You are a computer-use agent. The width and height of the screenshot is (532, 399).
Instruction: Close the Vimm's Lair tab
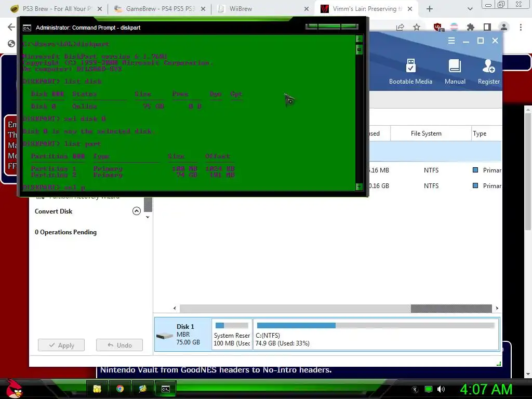click(x=410, y=9)
